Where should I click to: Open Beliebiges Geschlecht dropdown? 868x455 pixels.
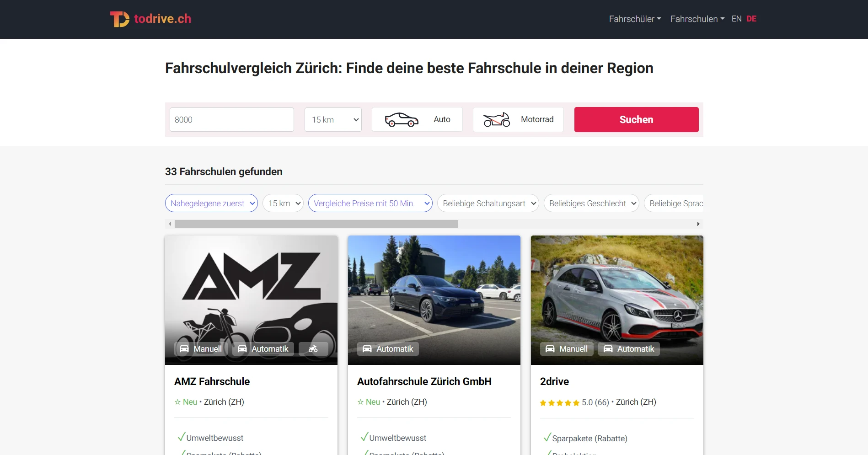pyautogui.click(x=591, y=203)
